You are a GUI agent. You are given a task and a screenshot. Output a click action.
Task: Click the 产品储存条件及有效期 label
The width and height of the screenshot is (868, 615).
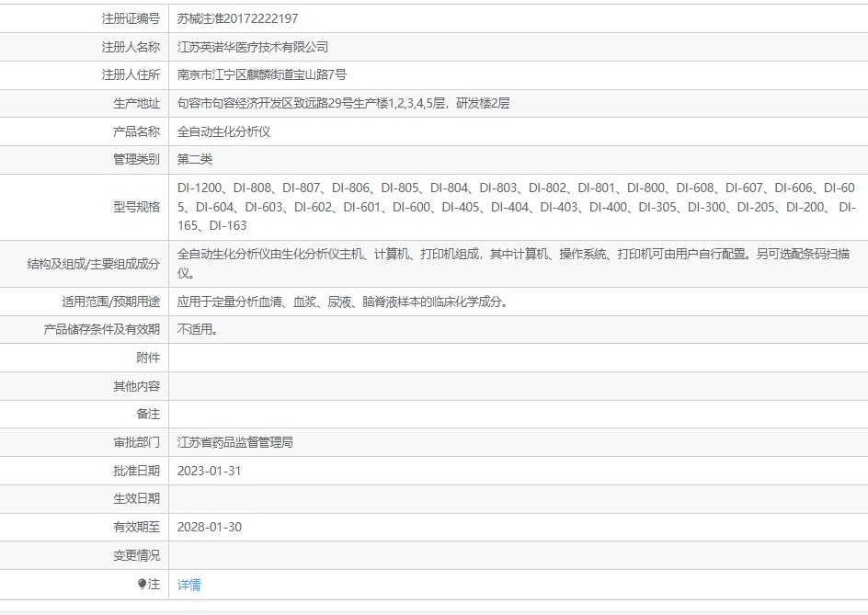[x=102, y=329]
